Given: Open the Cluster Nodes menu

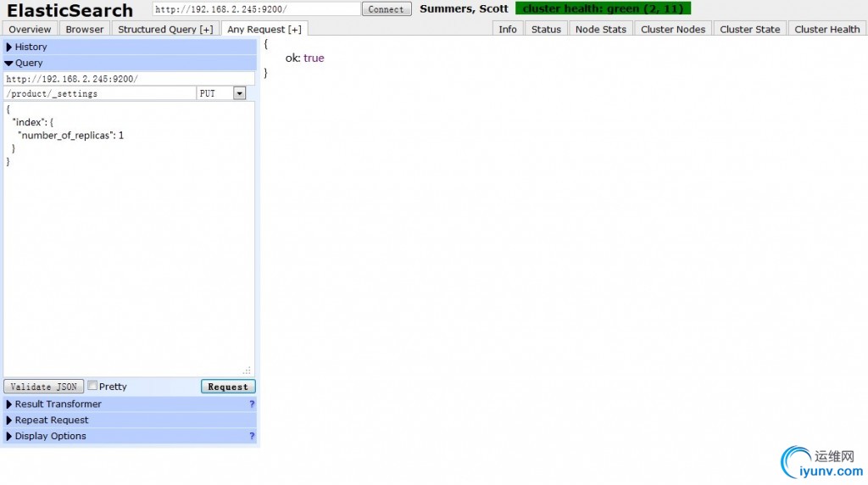Looking at the screenshot, I should [672, 29].
